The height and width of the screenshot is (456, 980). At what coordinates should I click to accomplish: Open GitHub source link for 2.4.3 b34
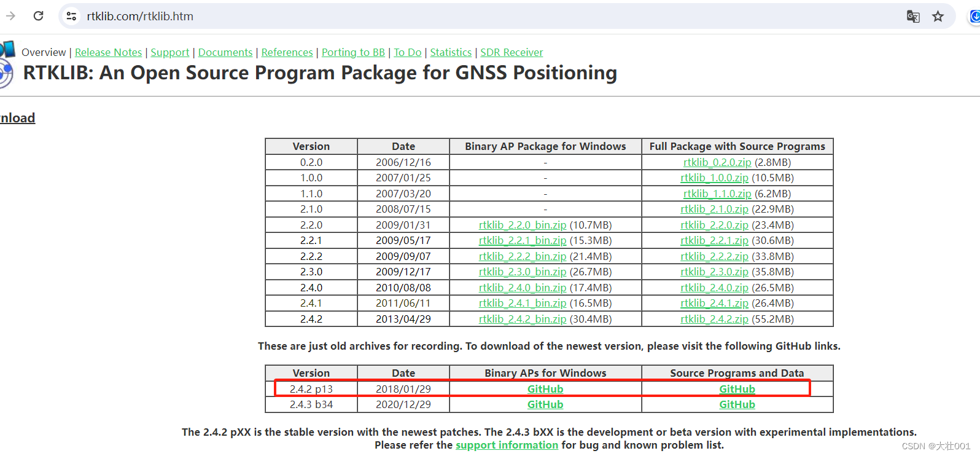(x=737, y=404)
